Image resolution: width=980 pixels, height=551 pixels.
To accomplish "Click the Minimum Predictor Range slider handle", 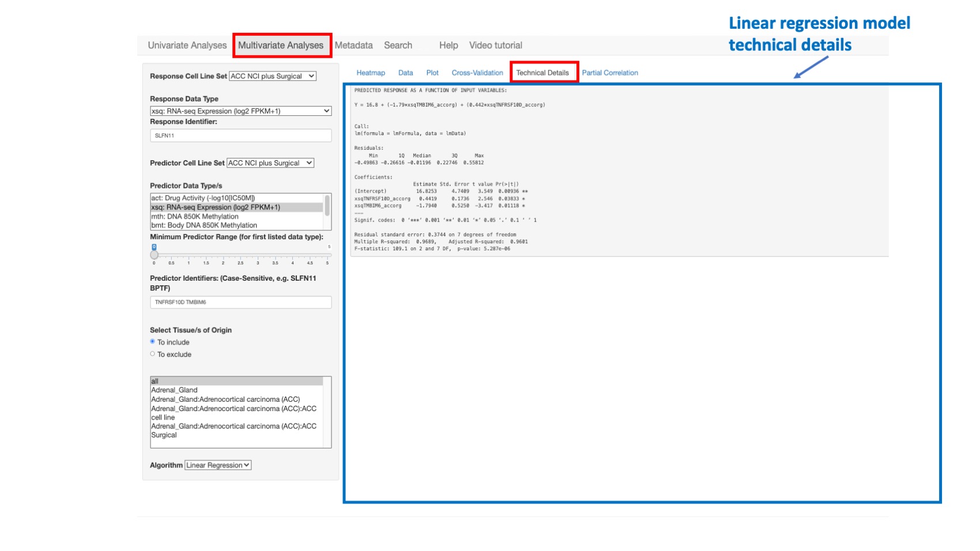I will (x=154, y=254).
